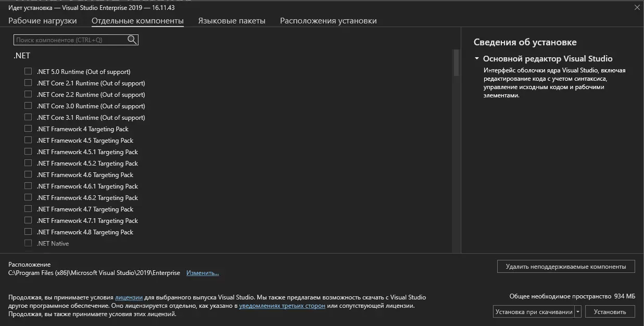Click the Установить button
The width and height of the screenshot is (644, 326).
pos(610,312)
